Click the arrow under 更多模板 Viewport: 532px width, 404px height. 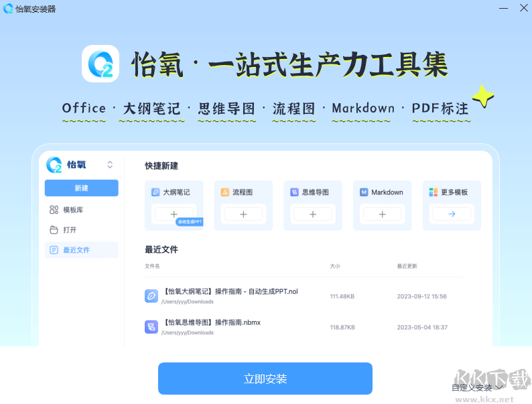coord(452,214)
